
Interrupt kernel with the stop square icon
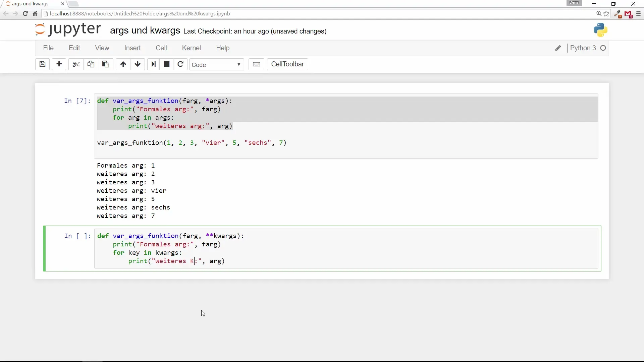(166, 64)
